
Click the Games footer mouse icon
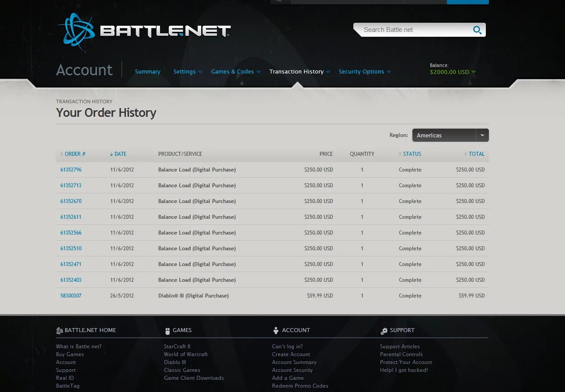coord(167,331)
